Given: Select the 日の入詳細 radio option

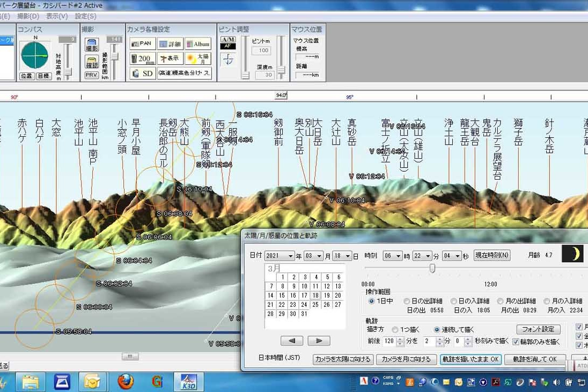Looking at the screenshot, I should pos(453,301).
